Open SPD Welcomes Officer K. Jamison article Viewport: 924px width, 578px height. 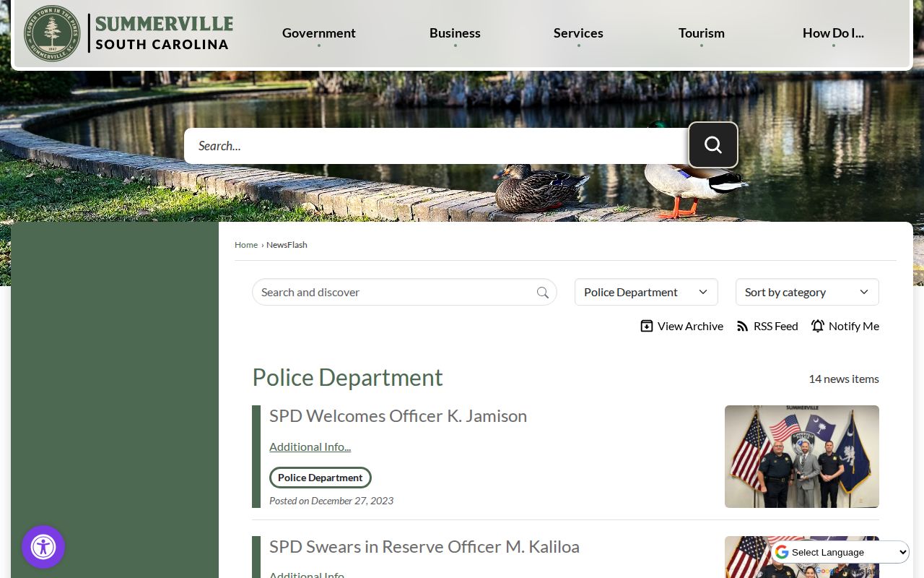coord(398,416)
